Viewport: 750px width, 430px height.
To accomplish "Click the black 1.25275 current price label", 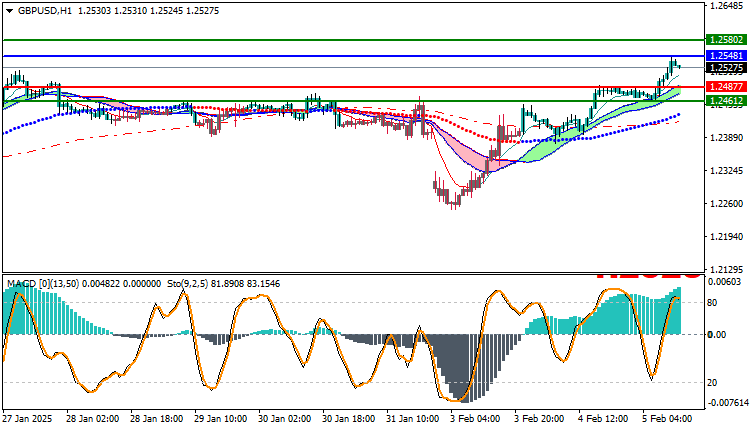I will click(726, 68).
